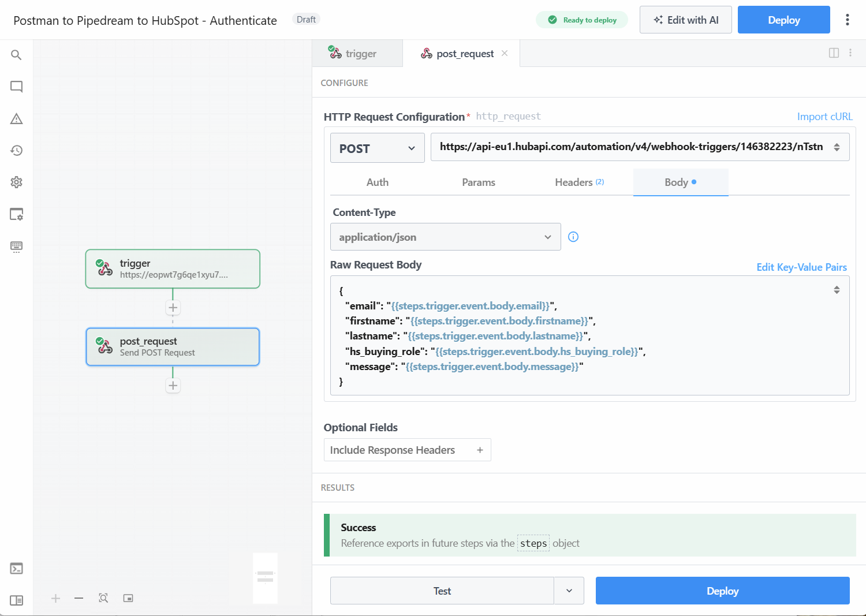The height and width of the screenshot is (616, 866).
Task: Open the notes/comments panel in the sidebar
Action: (16, 87)
